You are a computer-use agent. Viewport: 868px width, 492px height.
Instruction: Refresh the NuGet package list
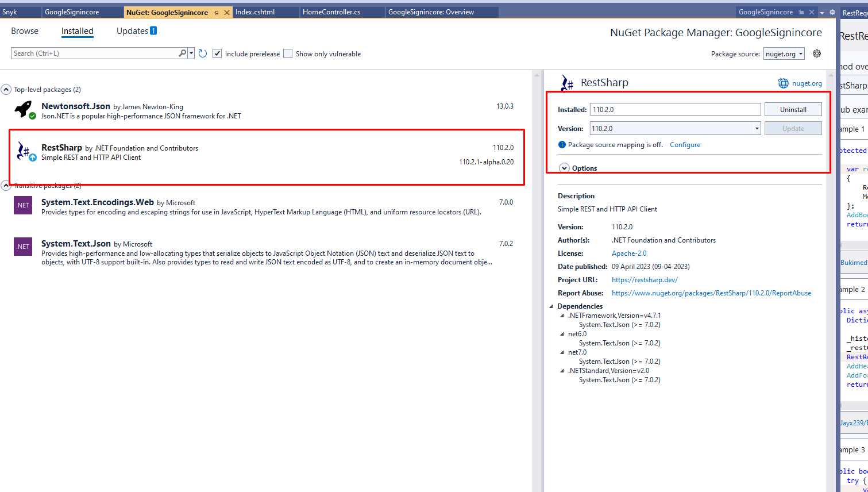click(203, 53)
